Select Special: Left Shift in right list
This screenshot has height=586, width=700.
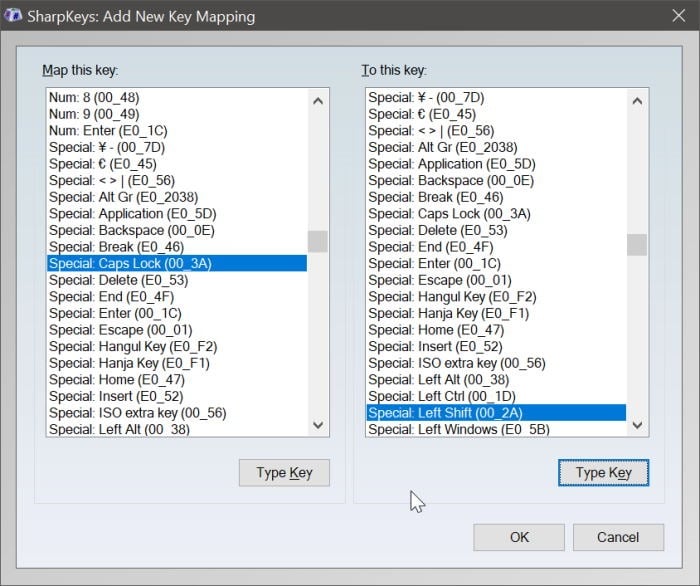445,413
